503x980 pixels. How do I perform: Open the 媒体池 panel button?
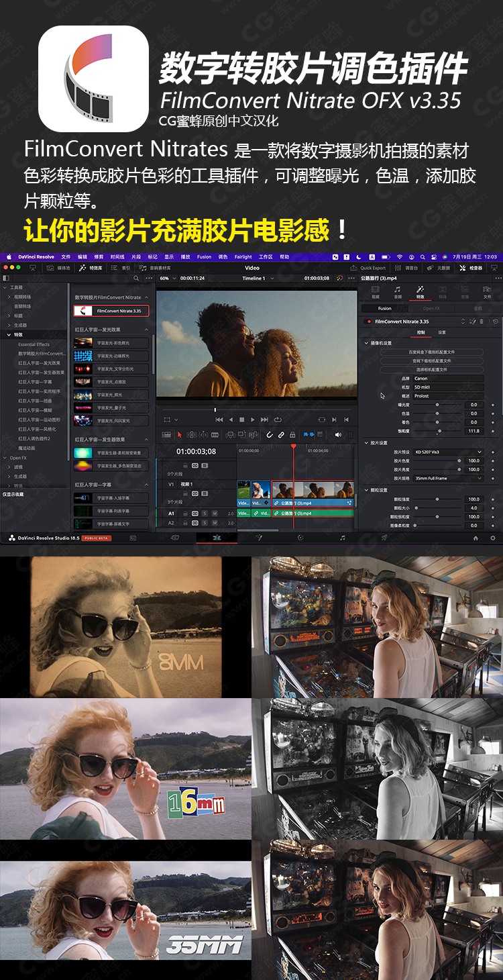[59, 268]
